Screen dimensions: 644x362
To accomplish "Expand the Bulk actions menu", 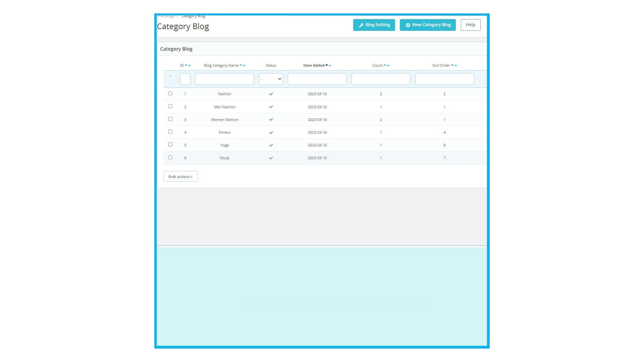I will 180,177.
